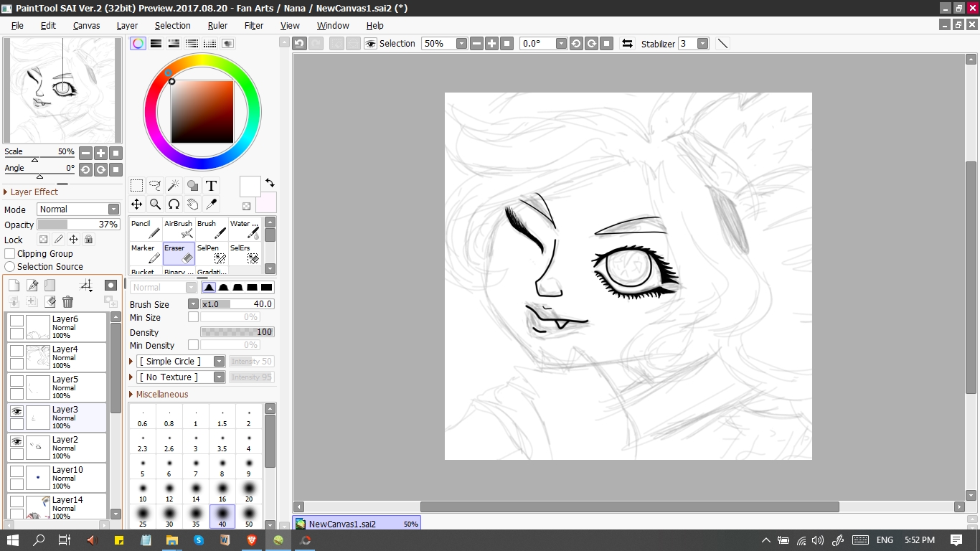This screenshot has height=551, width=980.
Task: Open the Layer menu
Action: point(127,26)
